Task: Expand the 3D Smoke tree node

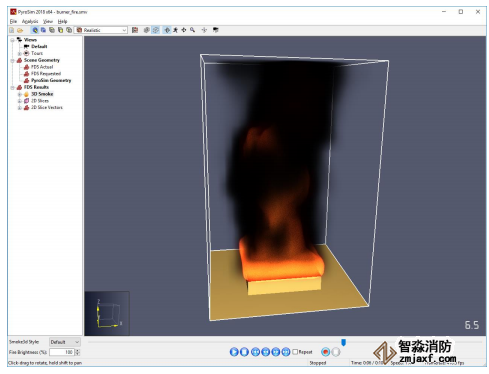Action: pyautogui.click(x=19, y=94)
